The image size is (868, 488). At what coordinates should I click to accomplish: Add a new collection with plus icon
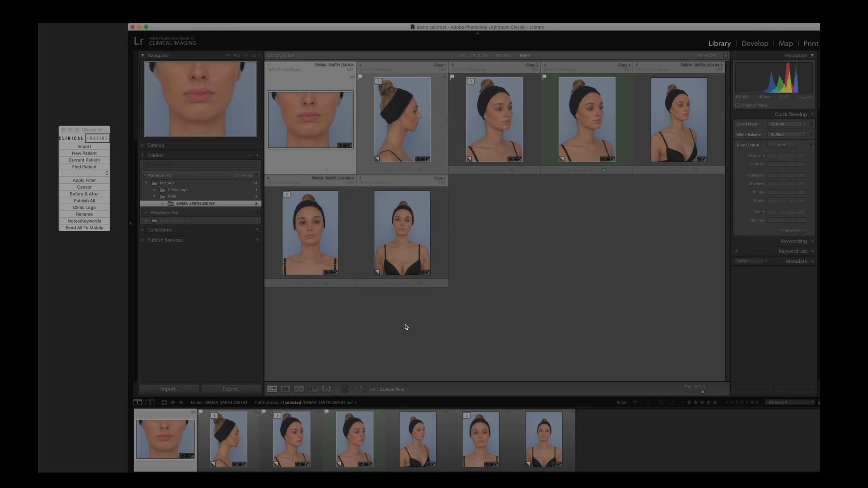[258, 230]
